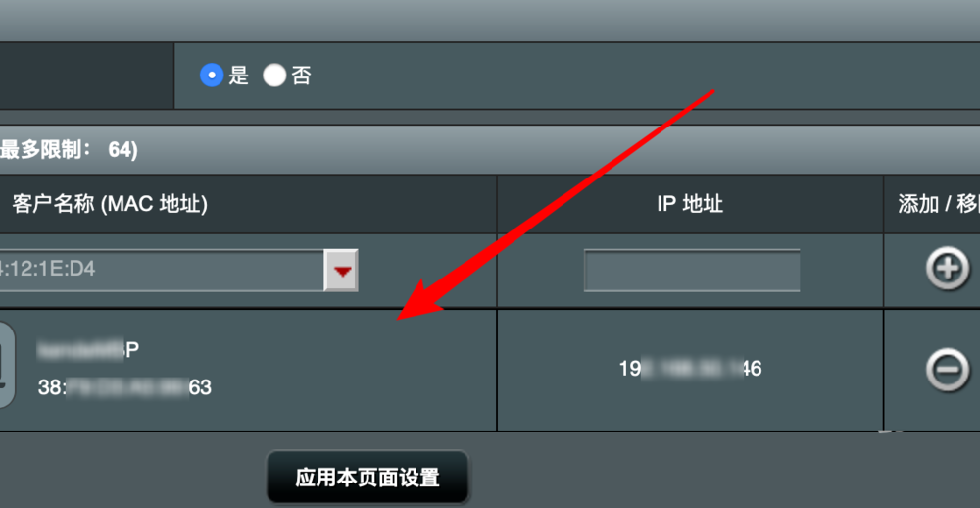Open the red arrow MAC address dropdown

(341, 271)
